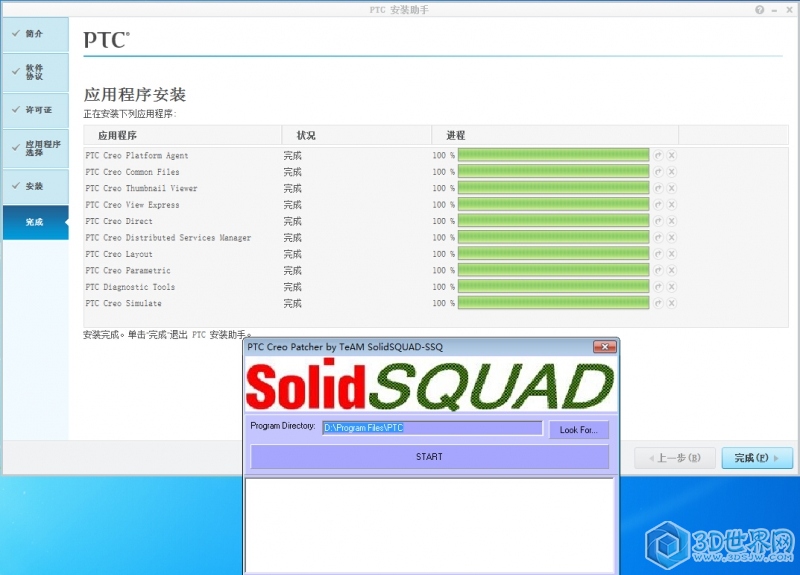This screenshot has width=800, height=575.
Task: Click the cancel X icon for PTC Creo Thumbnail Viewer
Action: tap(671, 188)
